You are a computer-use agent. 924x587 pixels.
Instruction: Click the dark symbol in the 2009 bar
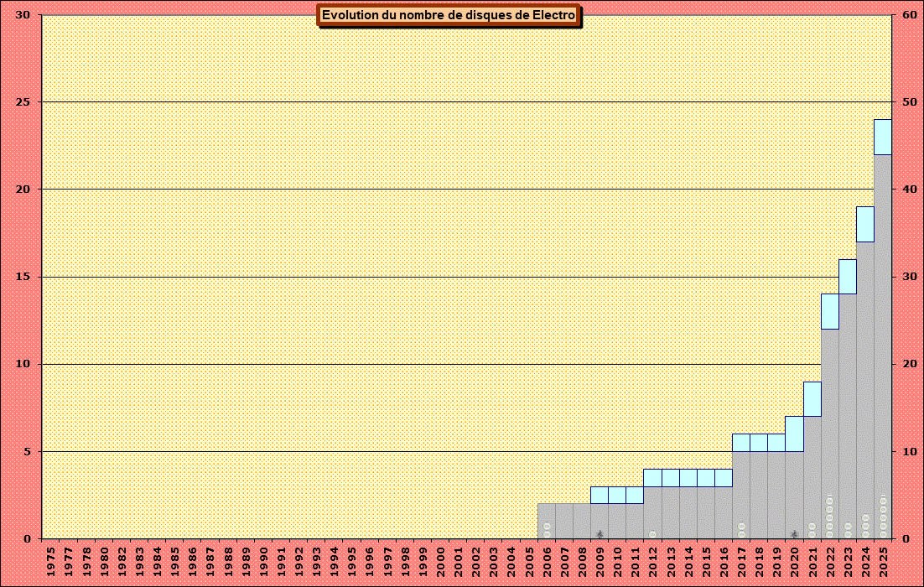[x=600, y=533]
